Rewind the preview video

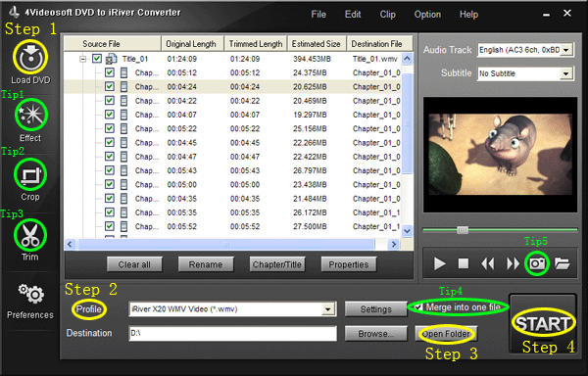click(x=488, y=263)
